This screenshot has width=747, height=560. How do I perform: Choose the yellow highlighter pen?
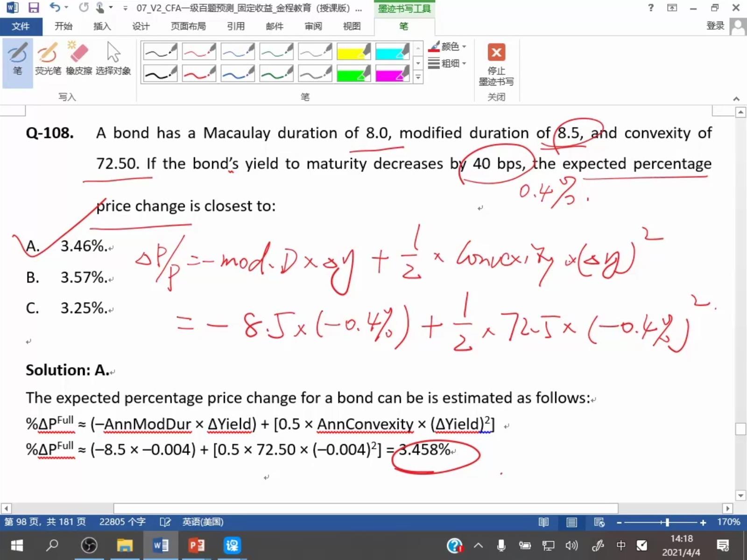[x=354, y=52]
